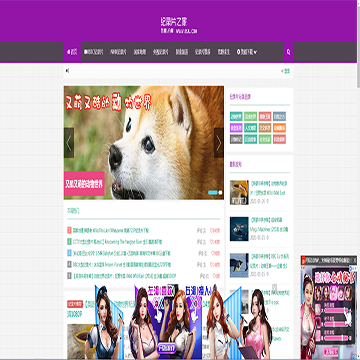The image size is (360, 360).
Task: Select the active cyan carousel indicator dot
Action: (212, 192)
